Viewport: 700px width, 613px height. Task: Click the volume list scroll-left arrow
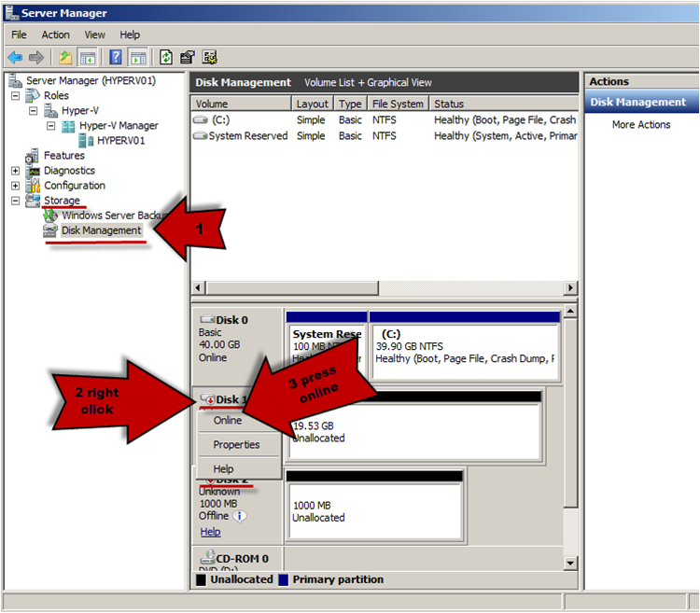point(199,287)
